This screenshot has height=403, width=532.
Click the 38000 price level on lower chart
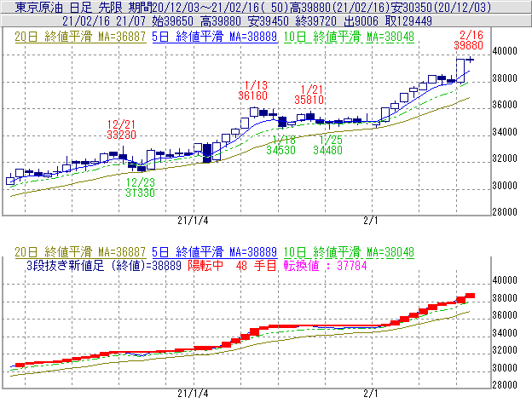(x=505, y=298)
